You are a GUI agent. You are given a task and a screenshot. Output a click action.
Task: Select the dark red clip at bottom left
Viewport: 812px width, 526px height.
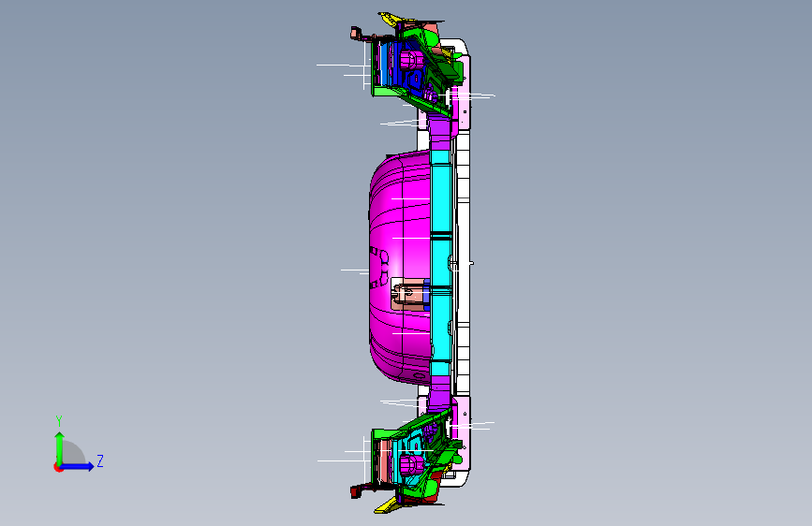tap(355, 491)
